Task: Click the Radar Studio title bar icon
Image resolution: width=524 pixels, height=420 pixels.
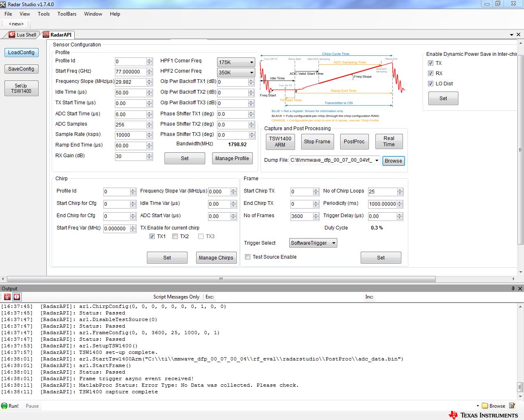Action: pyautogui.click(x=3, y=4)
